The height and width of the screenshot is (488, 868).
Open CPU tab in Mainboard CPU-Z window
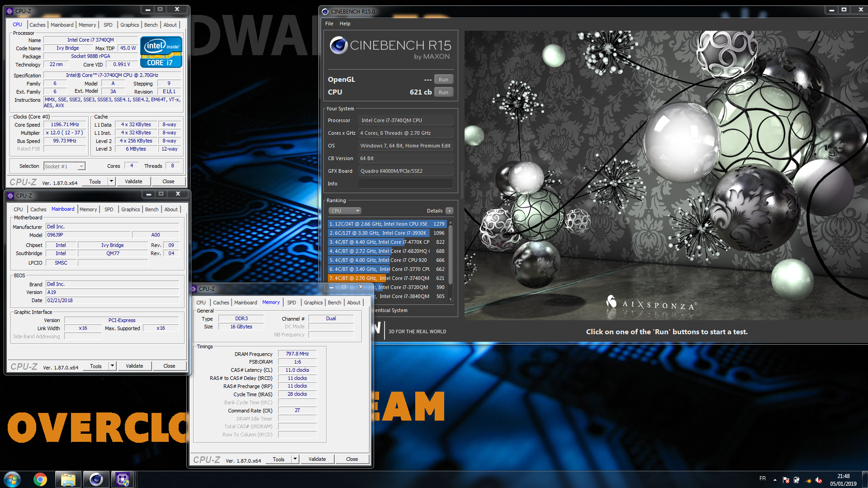pos(18,209)
